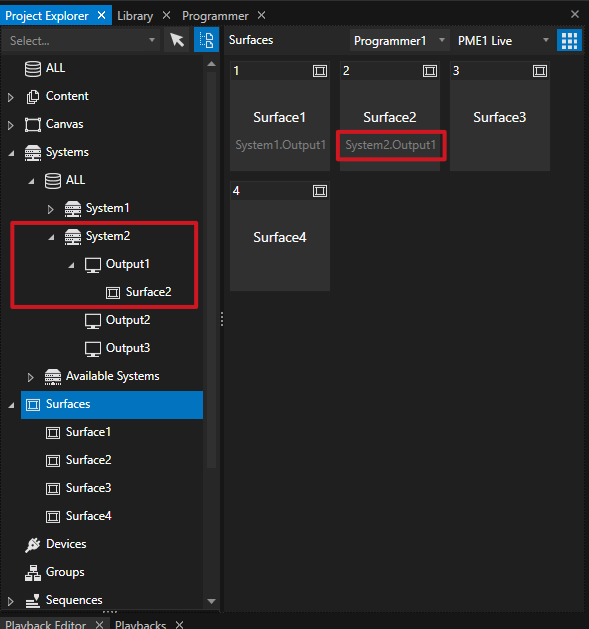This screenshot has height=629, width=589.
Task: Select the top-level ALL database icon
Action: pos(32,69)
